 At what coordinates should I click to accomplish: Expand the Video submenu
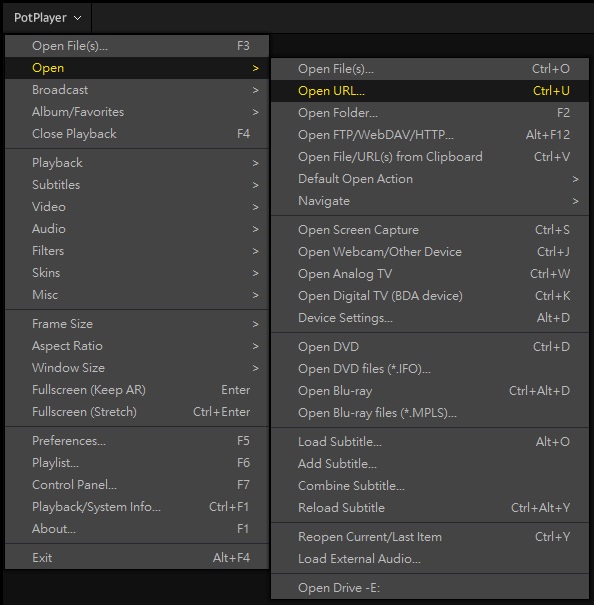pyautogui.click(x=137, y=207)
